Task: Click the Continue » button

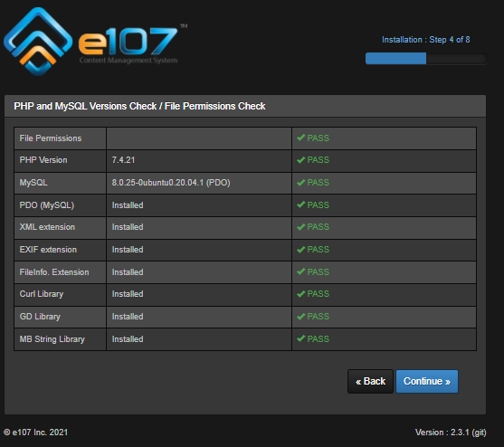Action: click(x=427, y=381)
